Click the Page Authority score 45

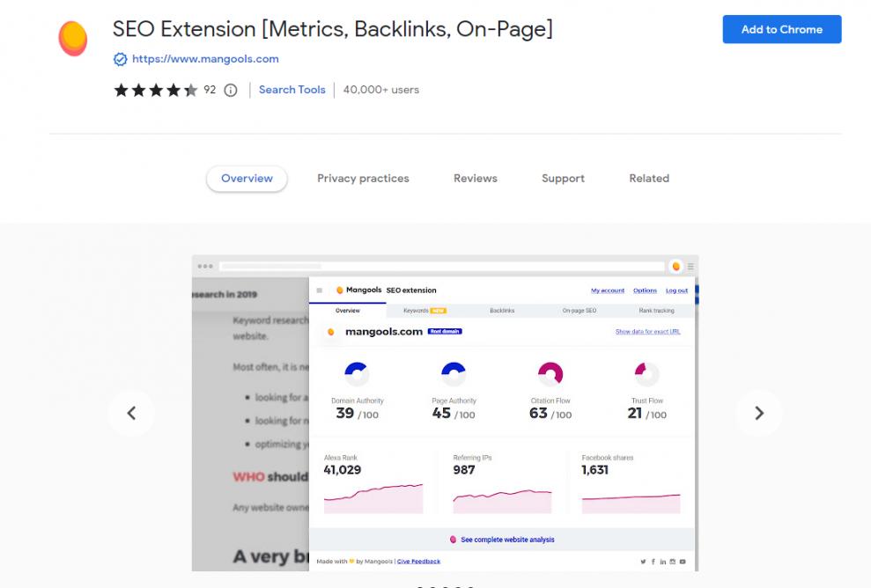click(441, 413)
